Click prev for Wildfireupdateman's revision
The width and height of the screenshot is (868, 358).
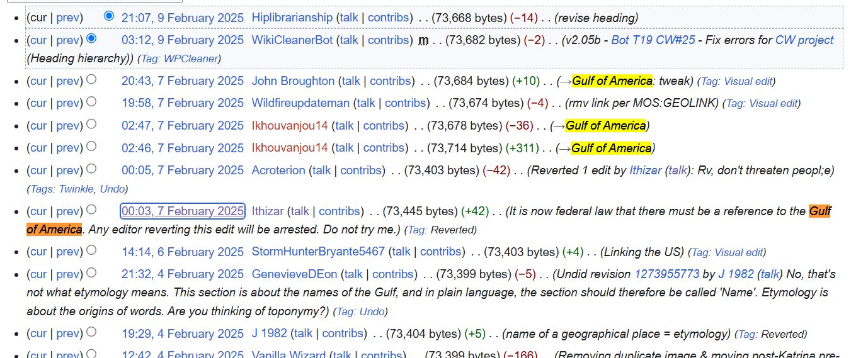(x=68, y=103)
